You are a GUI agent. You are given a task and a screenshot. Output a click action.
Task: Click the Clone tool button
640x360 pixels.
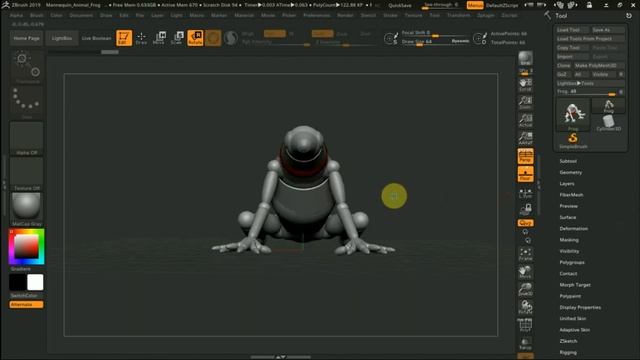[563, 65]
